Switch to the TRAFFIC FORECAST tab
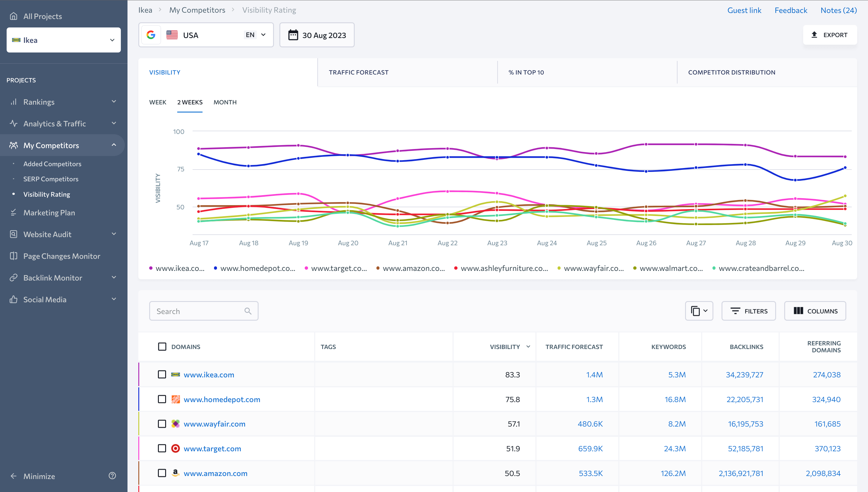This screenshot has height=492, width=868. pyautogui.click(x=359, y=72)
